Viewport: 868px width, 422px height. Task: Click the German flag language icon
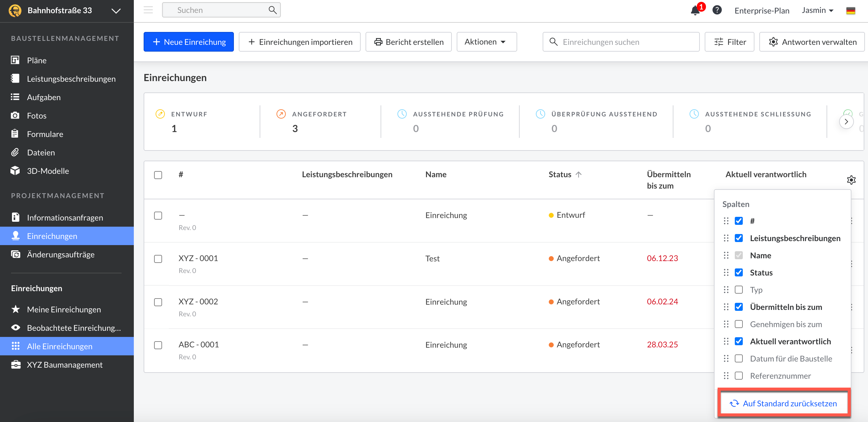coord(851,10)
